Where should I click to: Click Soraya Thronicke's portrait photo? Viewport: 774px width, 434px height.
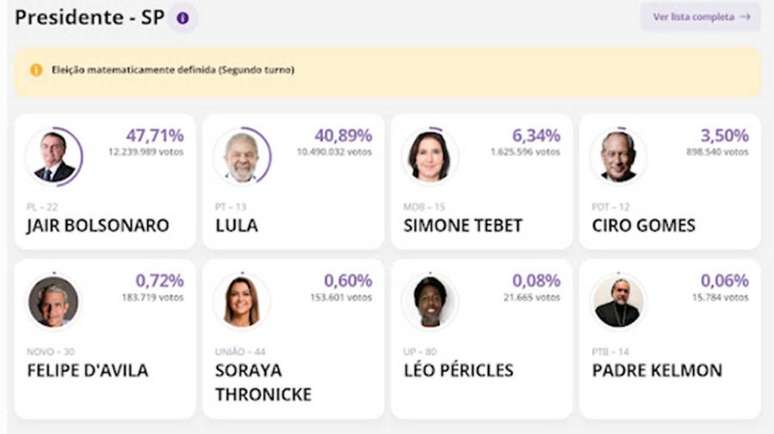point(242,302)
